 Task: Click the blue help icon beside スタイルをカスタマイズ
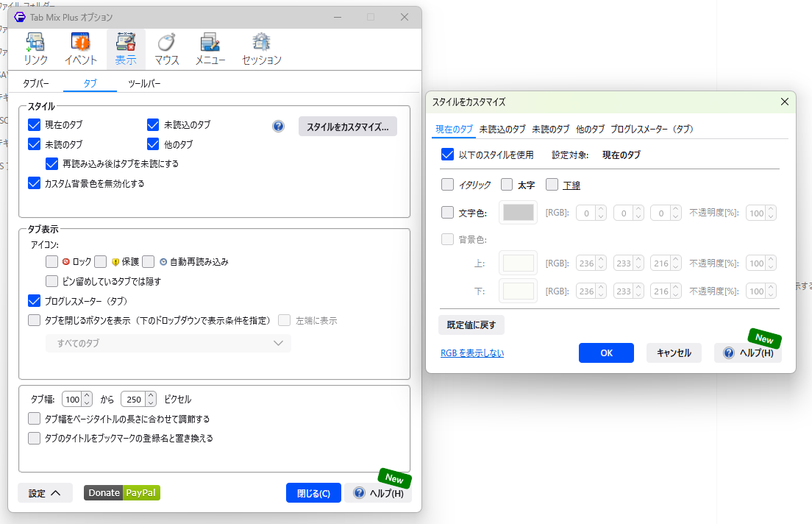(x=278, y=126)
